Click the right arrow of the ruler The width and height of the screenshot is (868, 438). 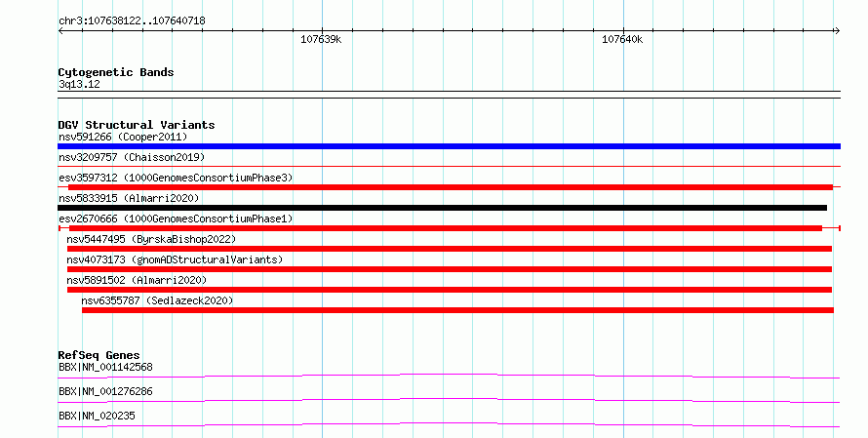[837, 31]
